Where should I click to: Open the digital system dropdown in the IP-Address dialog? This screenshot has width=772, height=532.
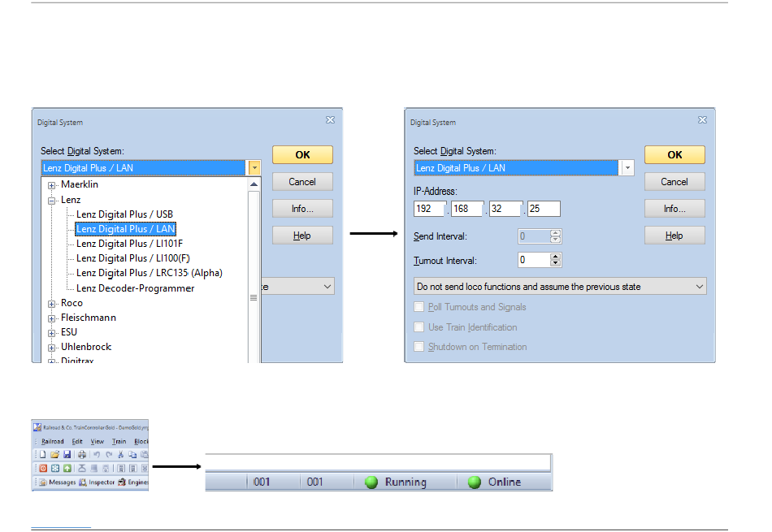coord(627,168)
